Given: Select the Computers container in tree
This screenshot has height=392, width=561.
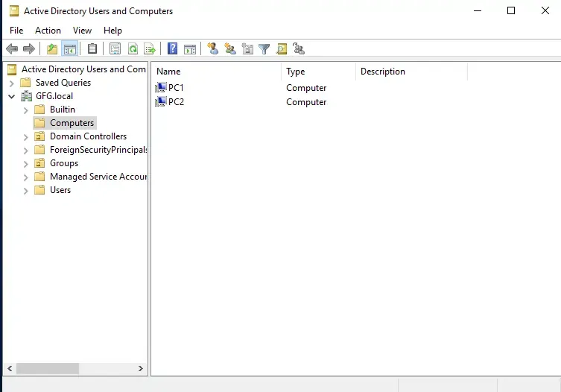Looking at the screenshot, I should [72, 123].
